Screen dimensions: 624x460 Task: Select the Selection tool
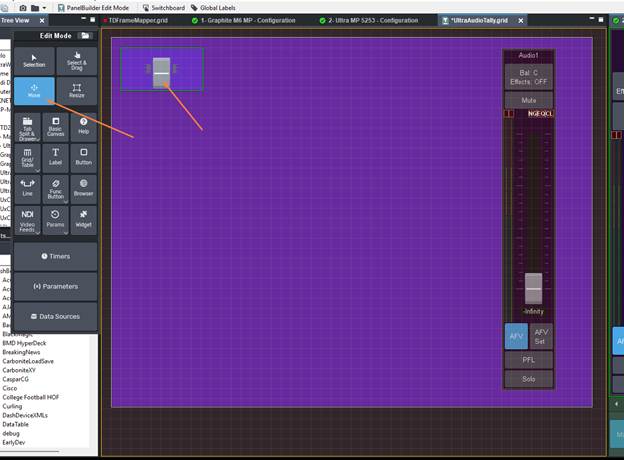34,60
